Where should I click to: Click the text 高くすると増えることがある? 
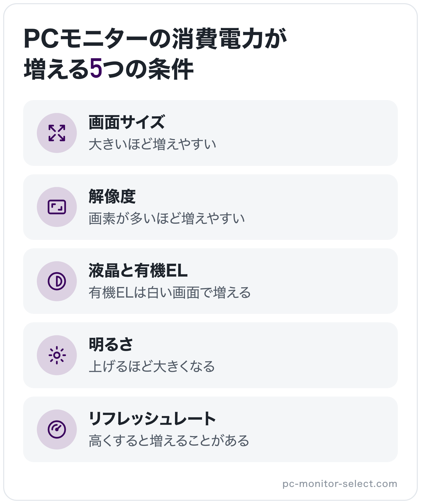(x=169, y=441)
